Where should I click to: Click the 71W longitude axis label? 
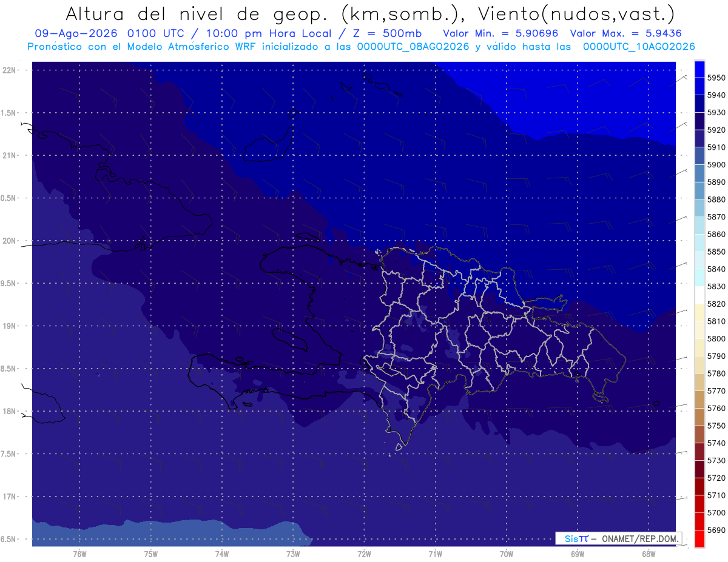tap(435, 554)
